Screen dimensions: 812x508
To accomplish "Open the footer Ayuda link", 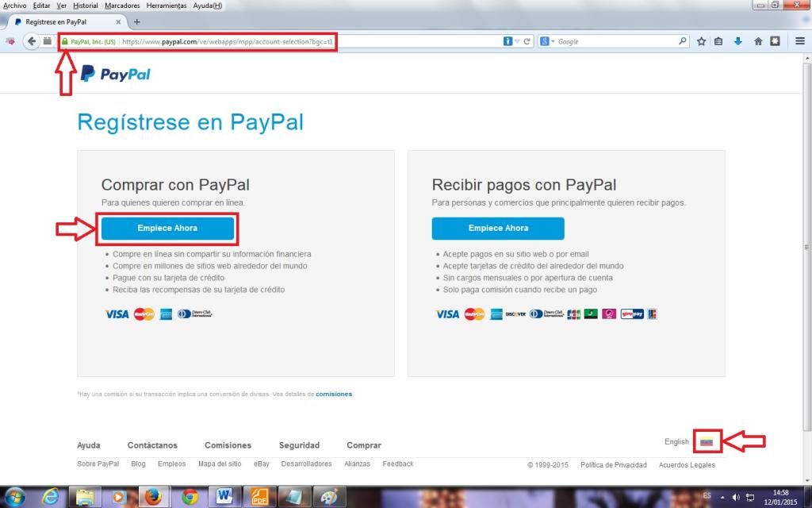I will 89,445.
